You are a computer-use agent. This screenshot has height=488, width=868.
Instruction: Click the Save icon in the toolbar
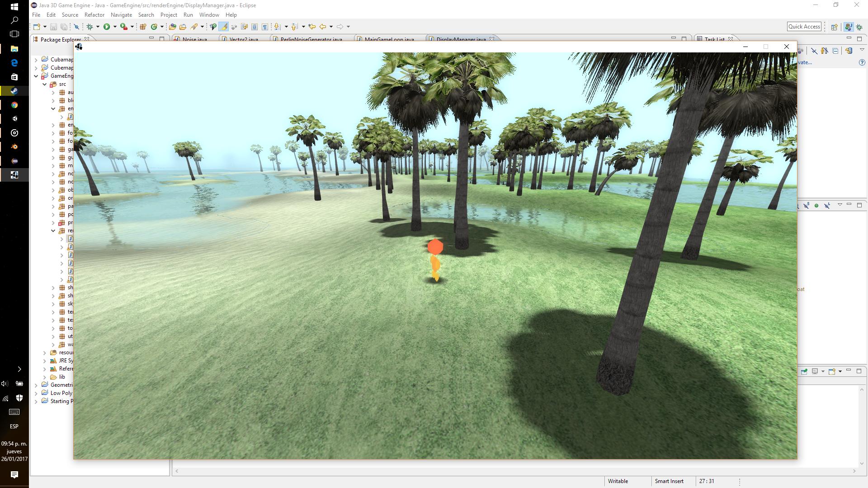(53, 27)
